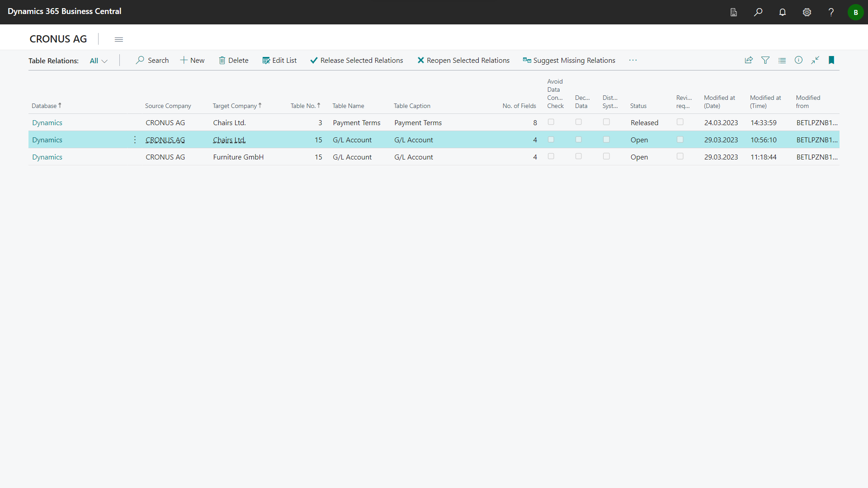Toggle the filter pane funnel icon
Viewport: 868px width, 488px height.
tap(765, 60)
